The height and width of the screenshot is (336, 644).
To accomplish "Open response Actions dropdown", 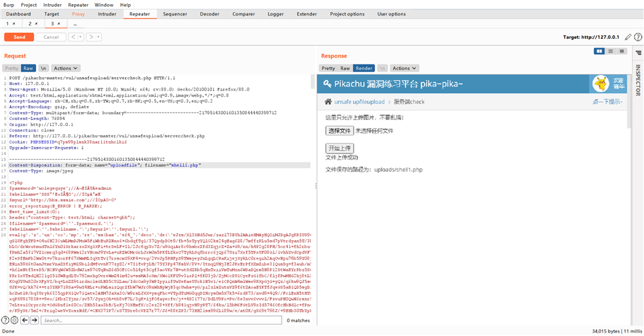I will (404, 68).
